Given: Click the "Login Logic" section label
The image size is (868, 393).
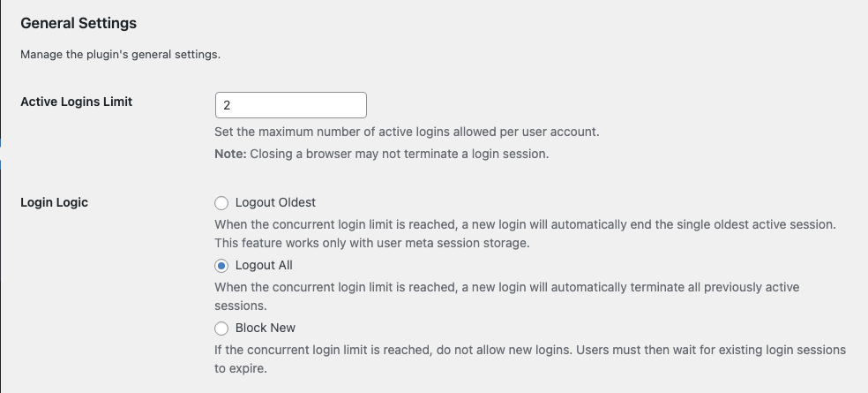Looking at the screenshot, I should tap(54, 202).
